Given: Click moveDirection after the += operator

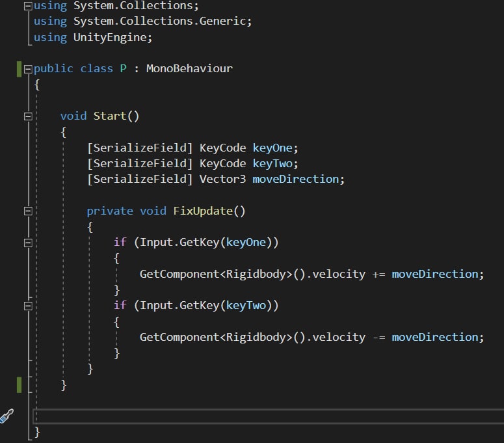Looking at the screenshot, I should click(435, 274).
